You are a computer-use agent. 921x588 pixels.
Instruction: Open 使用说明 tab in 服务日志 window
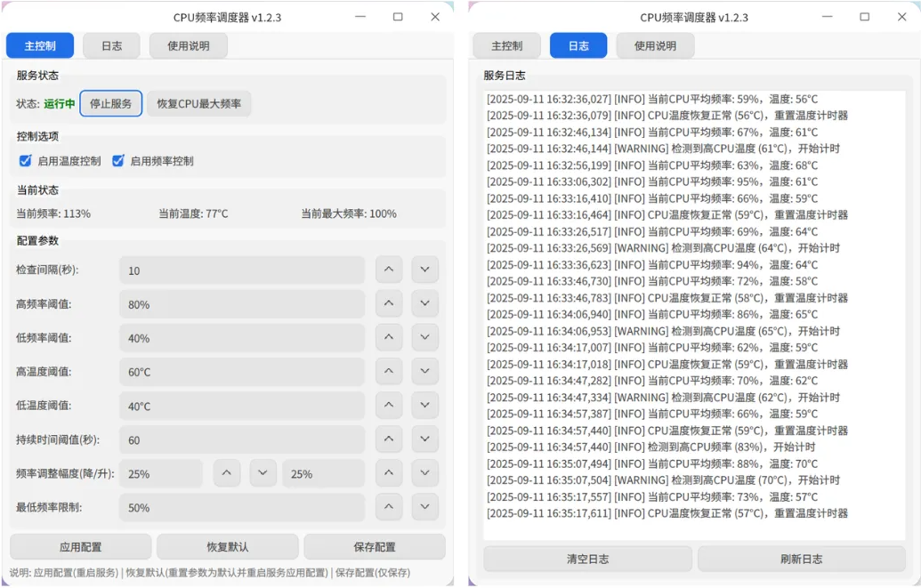tap(656, 46)
